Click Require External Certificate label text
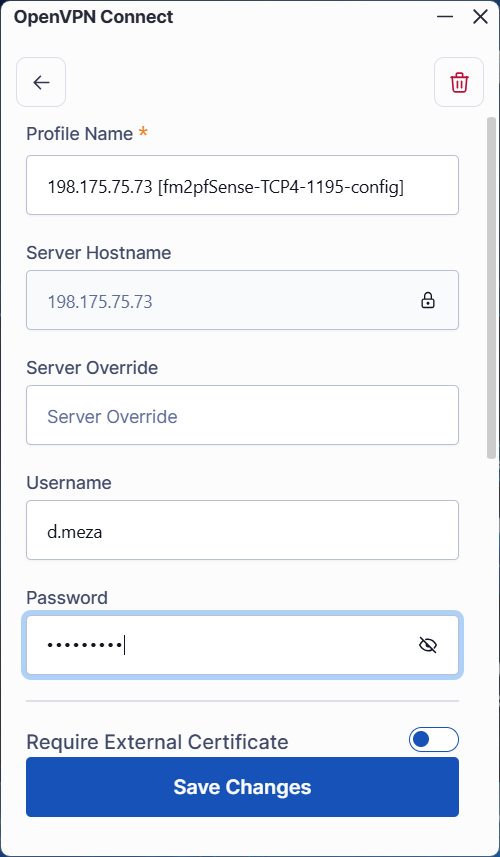500x857 pixels. [x=157, y=742]
